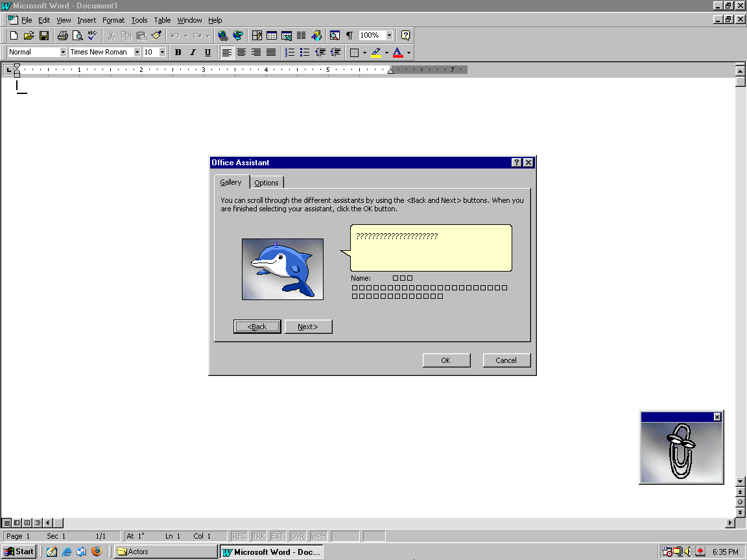Click the Insert Table icon
747x560 pixels.
click(272, 36)
